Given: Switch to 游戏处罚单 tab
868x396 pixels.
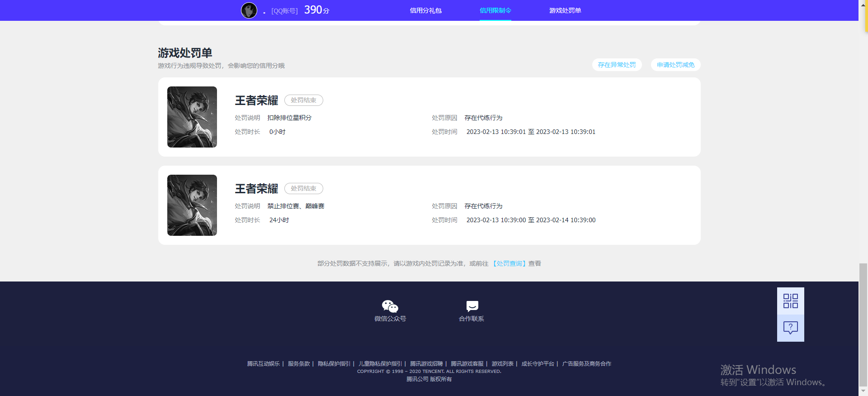Looking at the screenshot, I should tap(565, 10).
